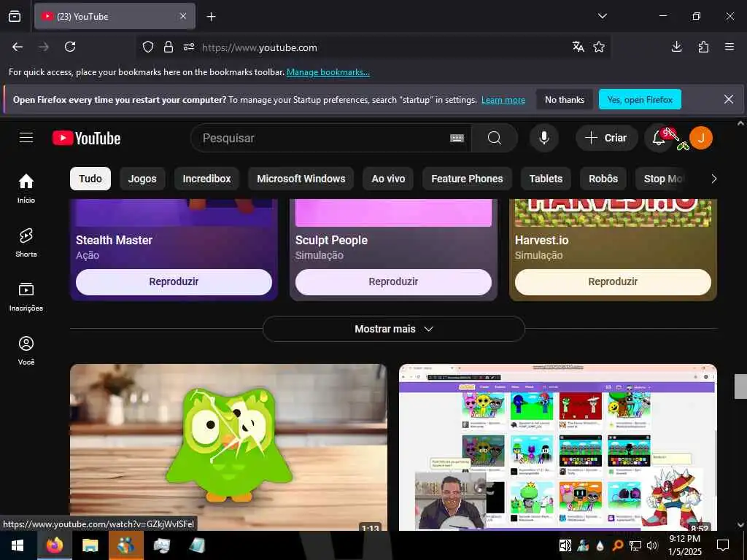The image size is (747, 560).
Task: Open the Sprunki browser video thumbnail
Action: coord(558,447)
